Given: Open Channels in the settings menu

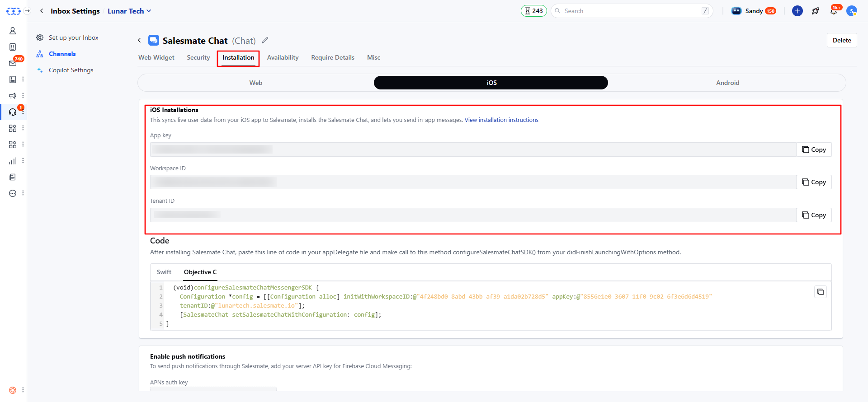Looking at the screenshot, I should click(x=62, y=54).
